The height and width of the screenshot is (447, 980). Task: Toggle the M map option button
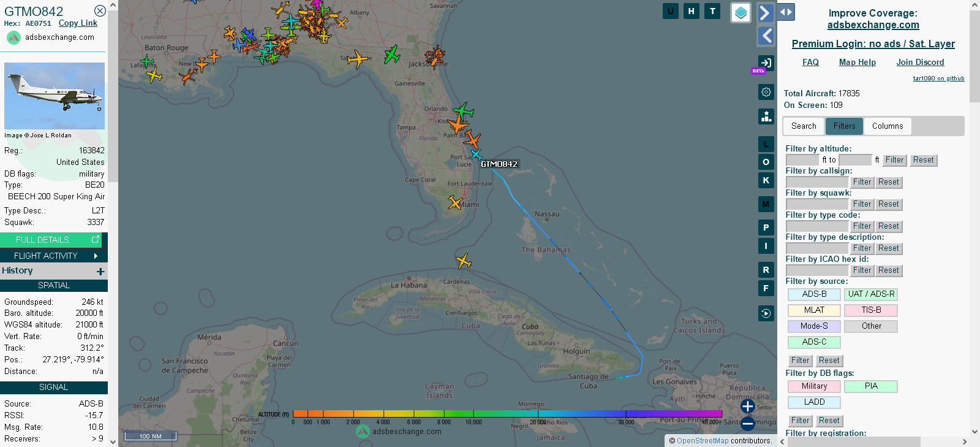click(766, 204)
